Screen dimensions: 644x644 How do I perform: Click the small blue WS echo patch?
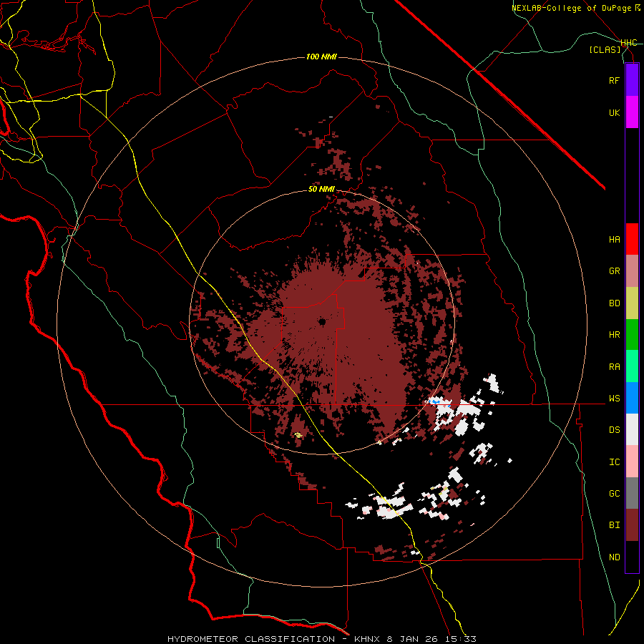tap(434, 401)
